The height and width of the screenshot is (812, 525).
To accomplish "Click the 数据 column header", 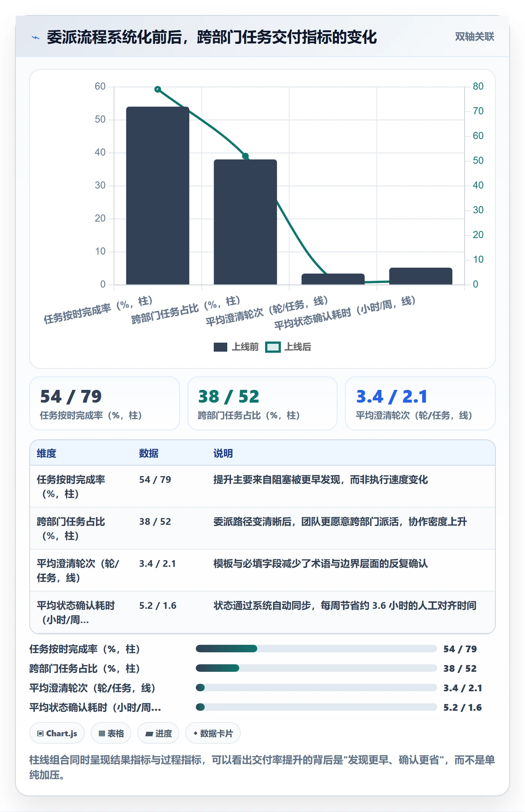I will click(x=149, y=453).
